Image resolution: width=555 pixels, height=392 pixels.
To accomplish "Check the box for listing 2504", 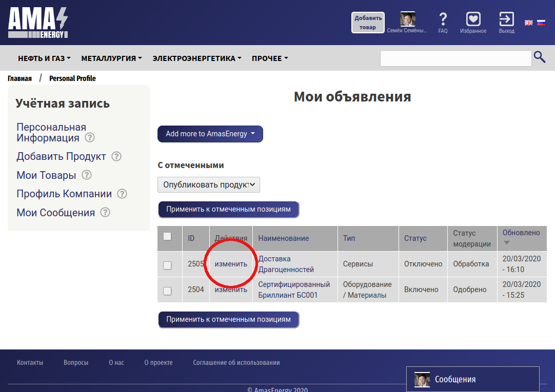I will click(167, 291).
